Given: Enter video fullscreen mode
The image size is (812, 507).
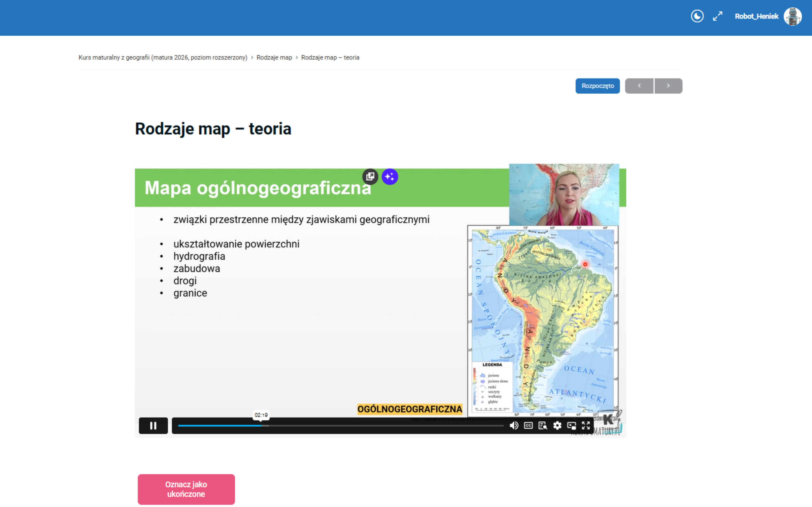Looking at the screenshot, I should 586,426.
